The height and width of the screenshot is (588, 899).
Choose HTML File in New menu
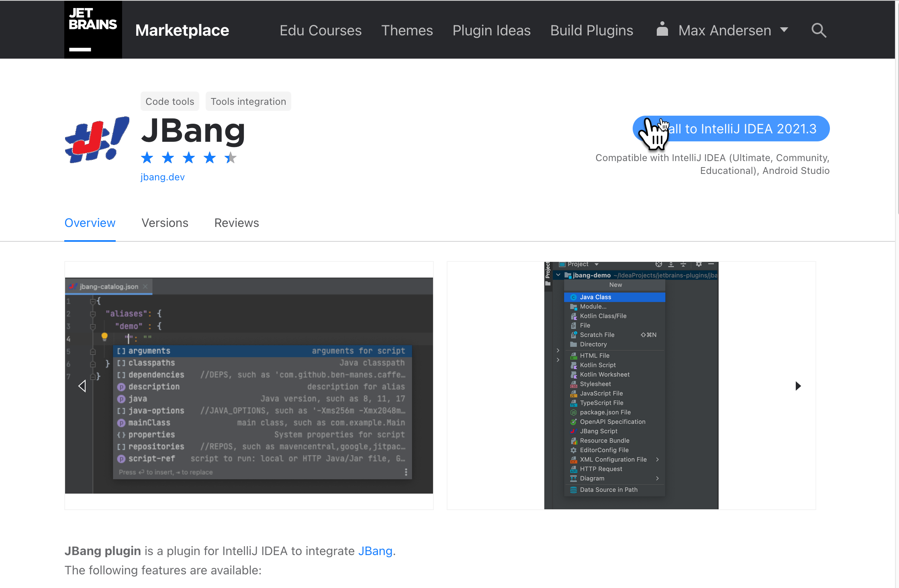(x=615, y=355)
